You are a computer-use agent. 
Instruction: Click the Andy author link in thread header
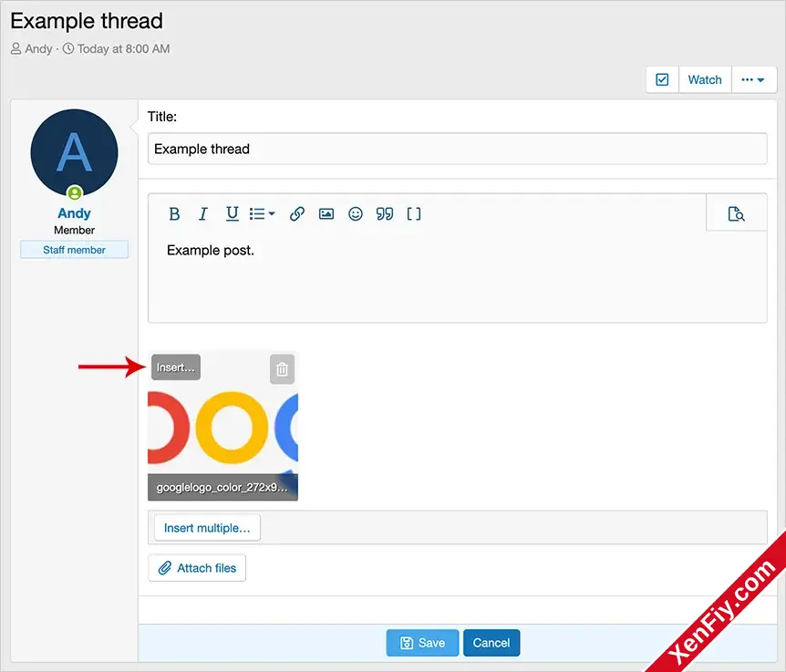point(38,48)
